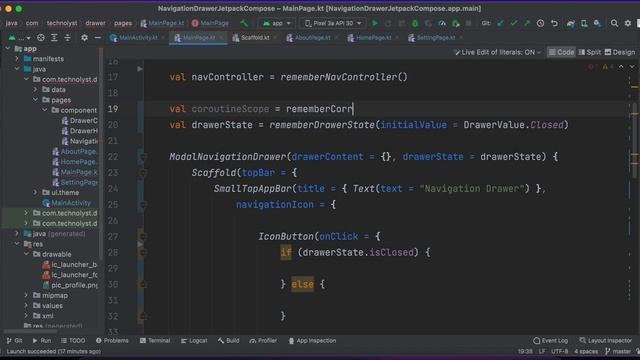
Task: Run the app with the green play button
Action: pos(375,23)
